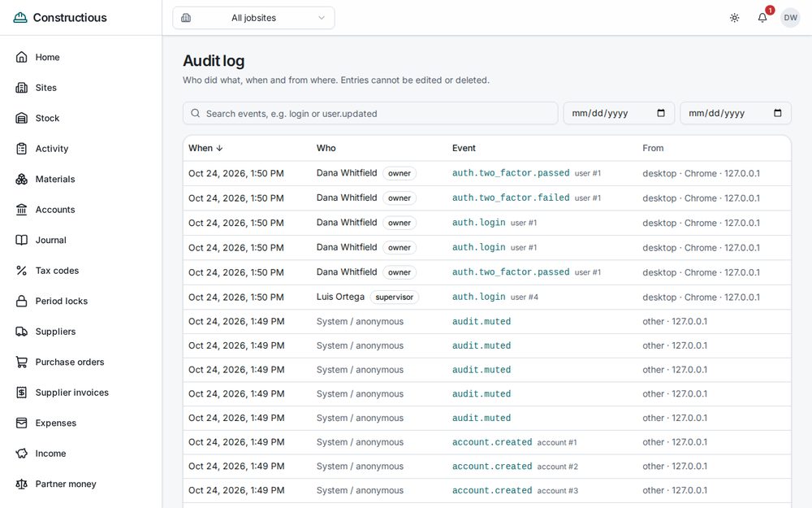Click the Supplier invoices receipt icon
The width and height of the screenshot is (812, 508).
21,393
